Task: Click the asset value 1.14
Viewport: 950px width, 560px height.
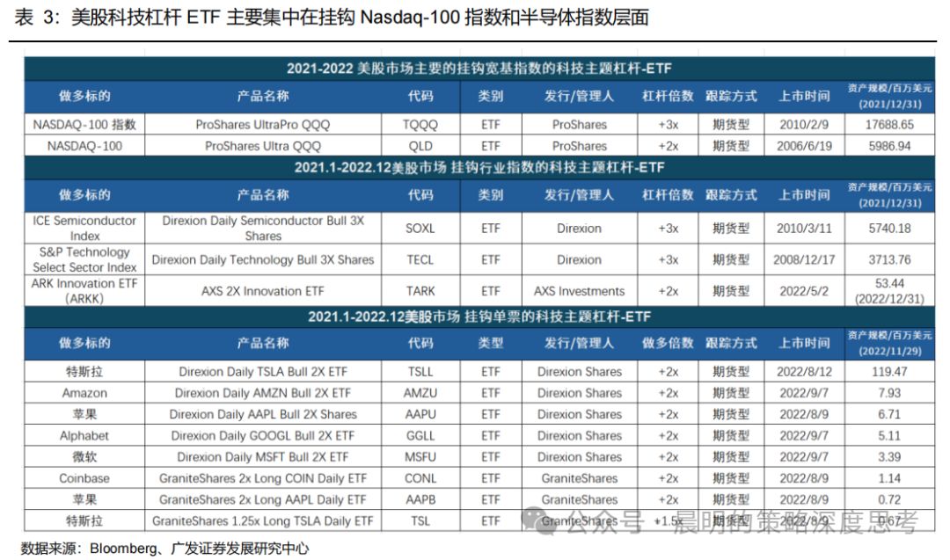Action: click(889, 478)
